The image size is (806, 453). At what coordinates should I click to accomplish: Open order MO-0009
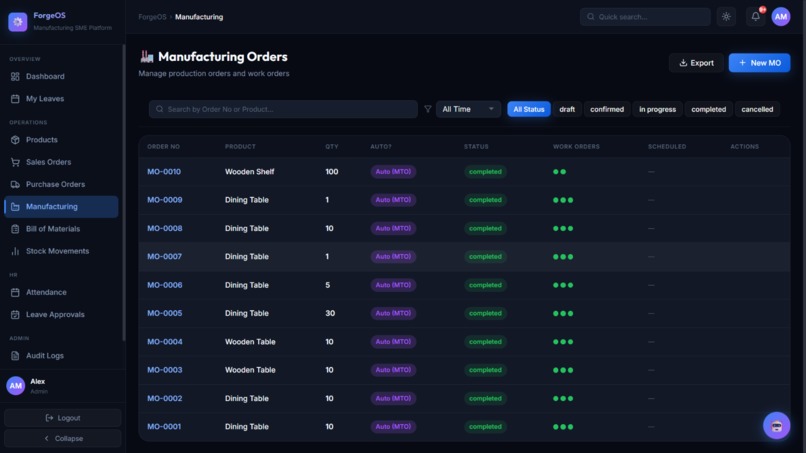pos(164,200)
